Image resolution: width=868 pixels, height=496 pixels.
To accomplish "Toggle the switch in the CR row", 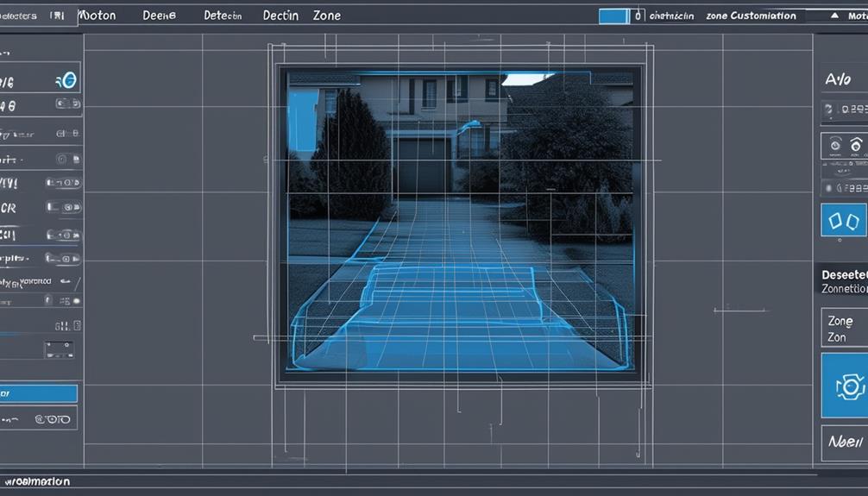I will point(64,207).
